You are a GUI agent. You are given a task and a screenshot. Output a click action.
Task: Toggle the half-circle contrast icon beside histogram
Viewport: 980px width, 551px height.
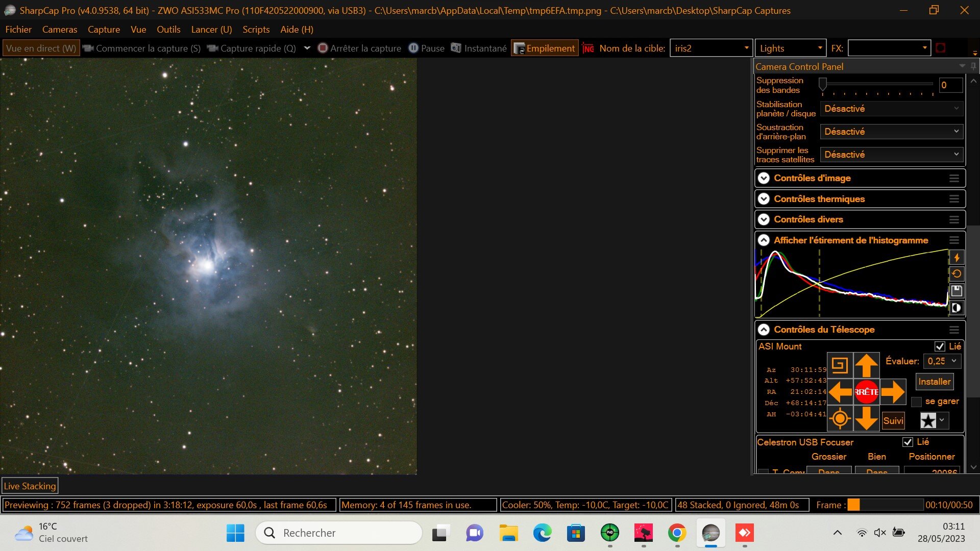coord(957,308)
